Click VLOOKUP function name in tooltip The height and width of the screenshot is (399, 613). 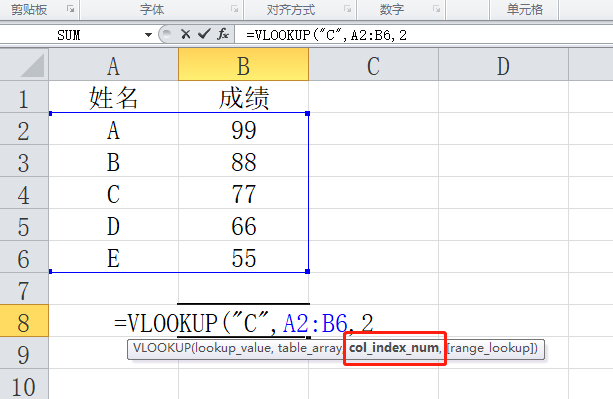point(161,348)
